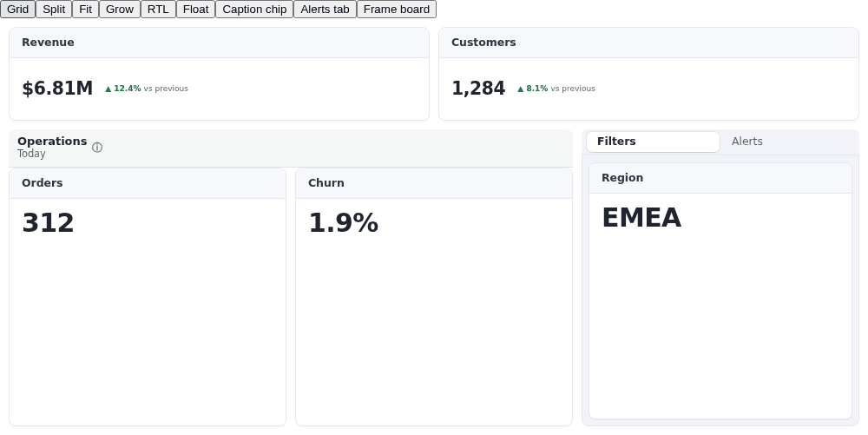Click the Today caption under Operations
This screenshot has width=868, height=435.
pos(31,154)
